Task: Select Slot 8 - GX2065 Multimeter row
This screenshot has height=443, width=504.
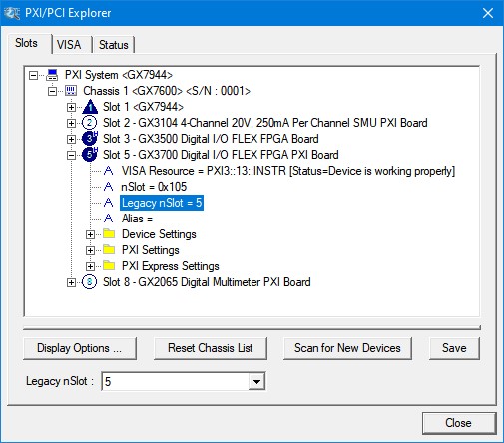Action: coord(207,282)
